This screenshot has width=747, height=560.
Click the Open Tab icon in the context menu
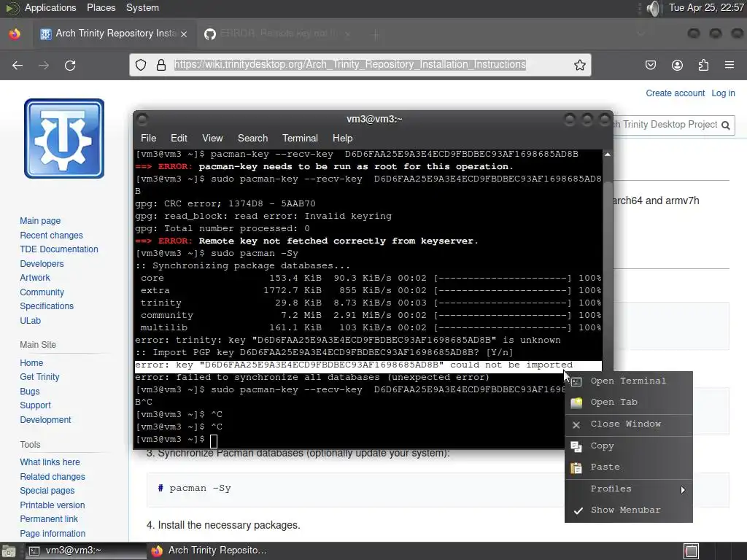click(x=576, y=402)
